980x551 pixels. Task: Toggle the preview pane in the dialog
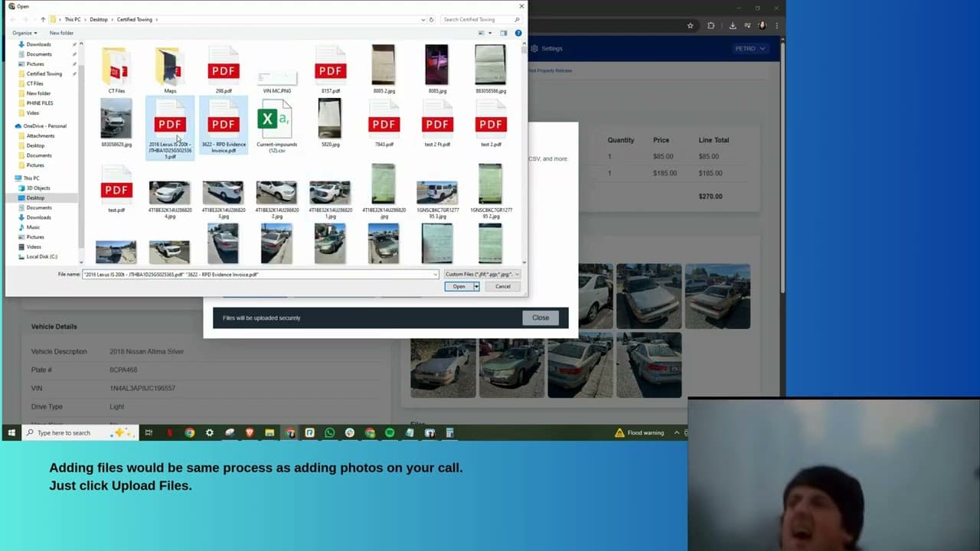click(503, 33)
